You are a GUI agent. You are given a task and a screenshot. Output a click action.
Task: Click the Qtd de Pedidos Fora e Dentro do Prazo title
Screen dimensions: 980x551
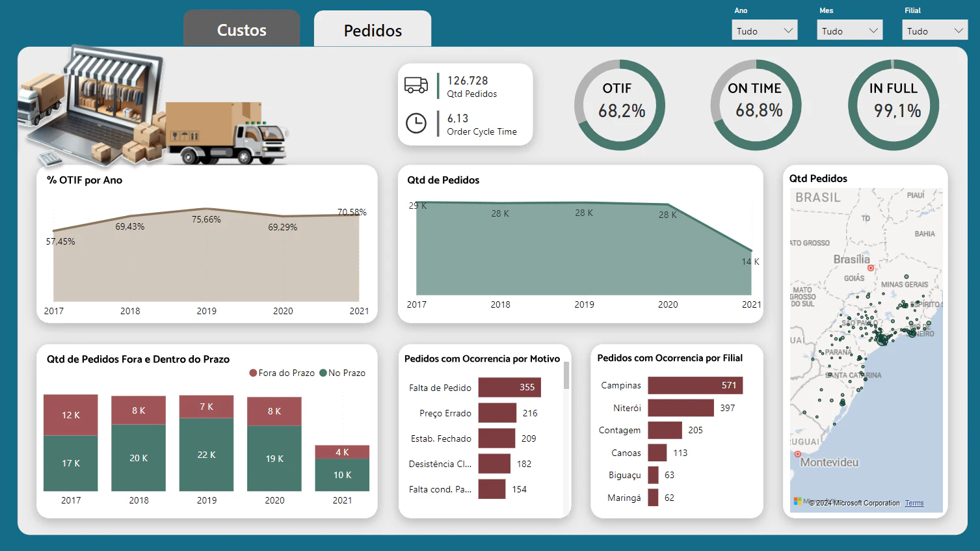coord(138,359)
